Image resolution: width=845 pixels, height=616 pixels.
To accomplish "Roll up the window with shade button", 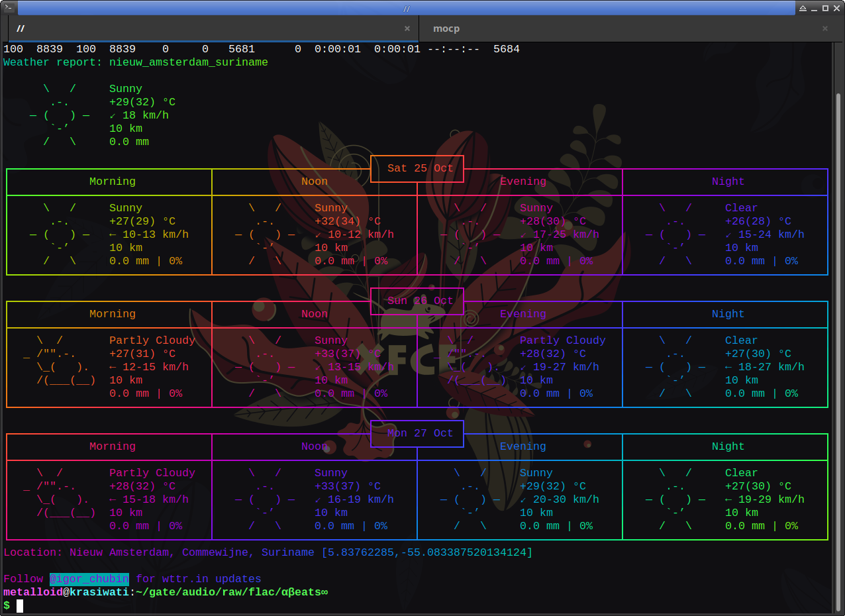I will (x=803, y=8).
